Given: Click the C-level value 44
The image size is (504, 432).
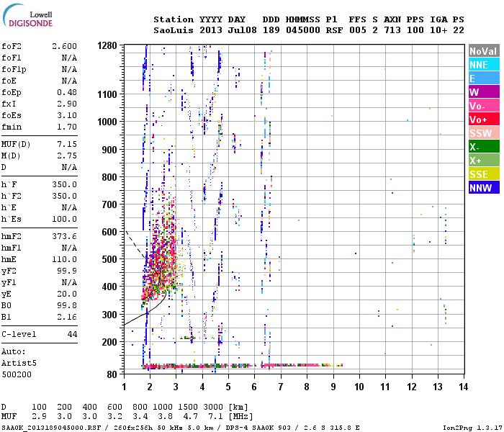Looking at the screenshot, I should point(72,334).
